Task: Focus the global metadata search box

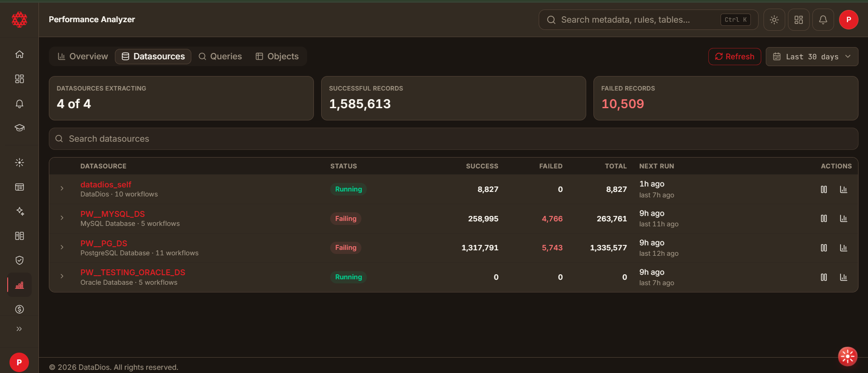Action: click(648, 20)
